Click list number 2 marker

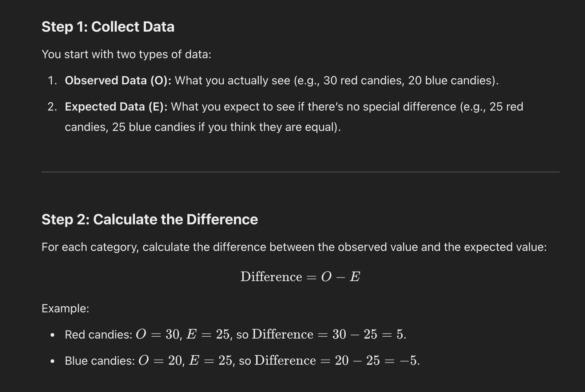[x=52, y=107]
